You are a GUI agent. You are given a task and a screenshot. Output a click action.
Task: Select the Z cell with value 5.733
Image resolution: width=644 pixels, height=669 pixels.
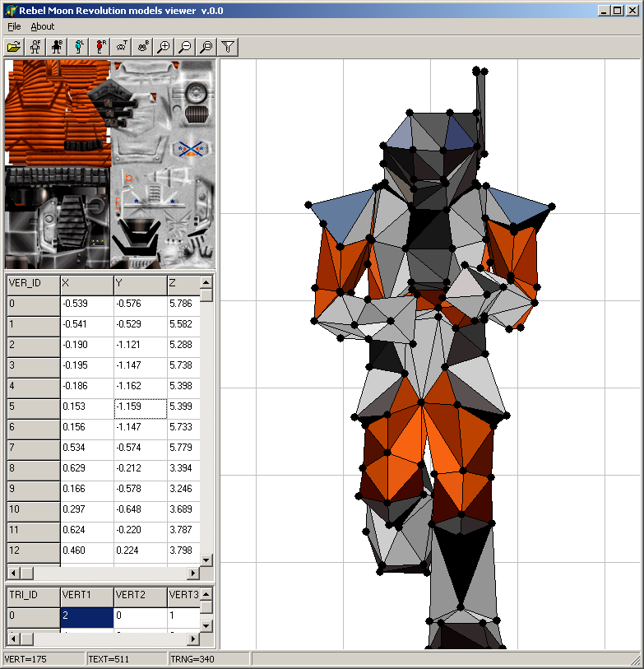[183, 430]
